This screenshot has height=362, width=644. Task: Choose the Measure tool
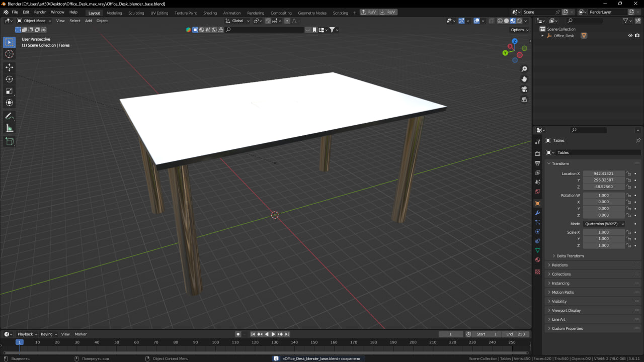pyautogui.click(x=10, y=128)
